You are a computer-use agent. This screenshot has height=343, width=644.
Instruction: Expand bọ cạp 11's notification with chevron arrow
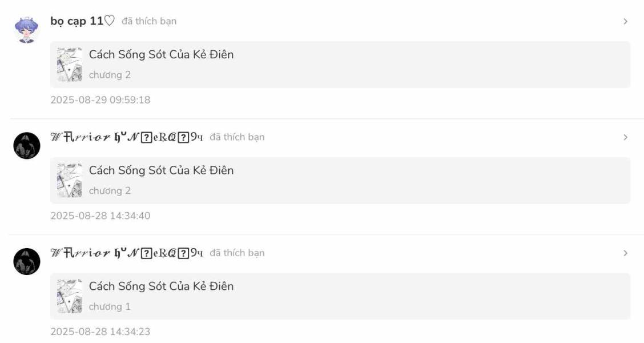click(x=625, y=22)
